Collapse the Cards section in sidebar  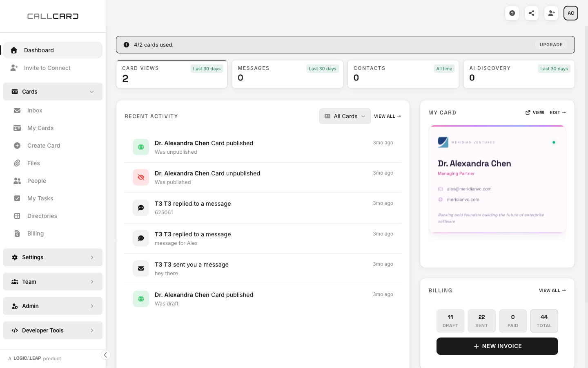(53, 92)
